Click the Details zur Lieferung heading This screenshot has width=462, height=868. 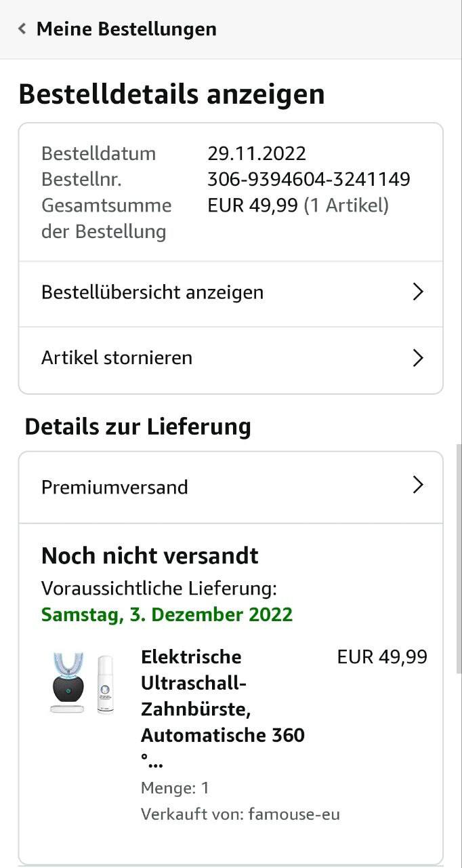click(138, 427)
